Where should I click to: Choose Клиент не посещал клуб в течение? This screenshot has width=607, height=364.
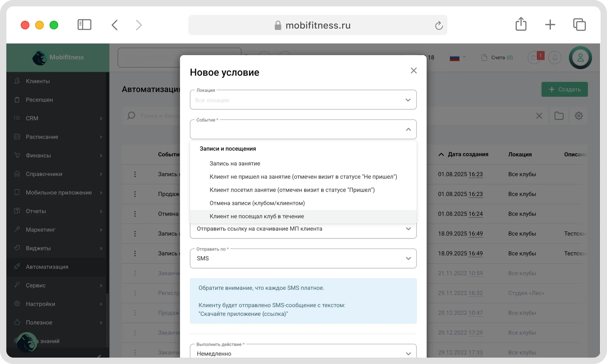coord(257,216)
